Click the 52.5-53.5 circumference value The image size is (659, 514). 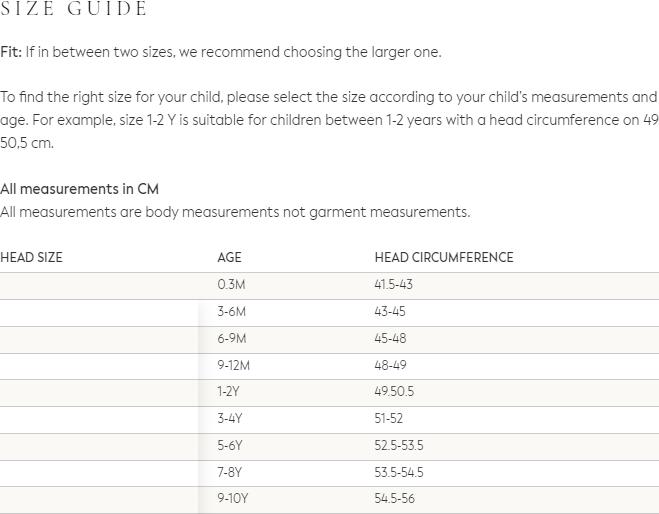(x=398, y=446)
